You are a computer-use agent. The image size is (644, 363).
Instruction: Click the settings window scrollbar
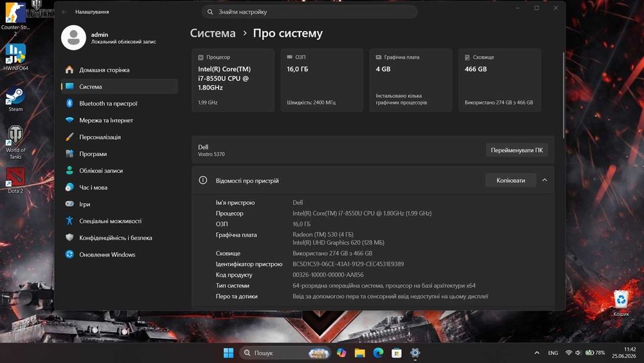563,95
